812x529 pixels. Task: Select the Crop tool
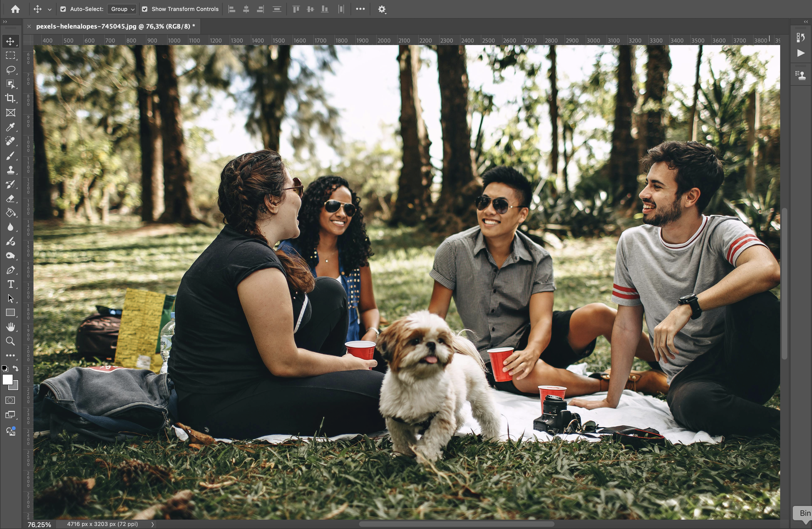[x=10, y=99]
